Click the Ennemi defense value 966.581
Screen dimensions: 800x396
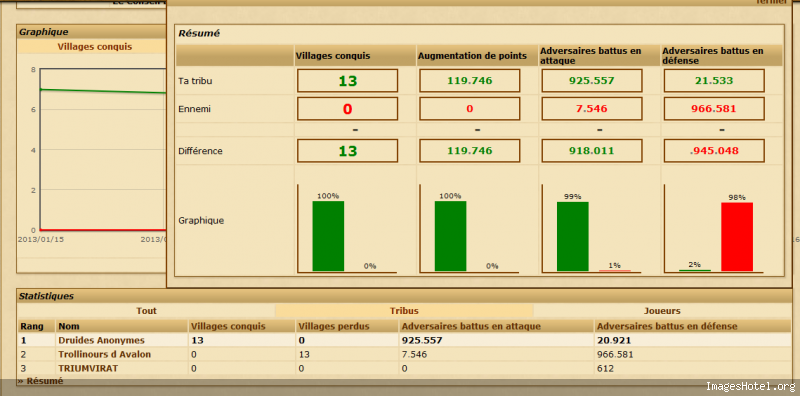714,109
